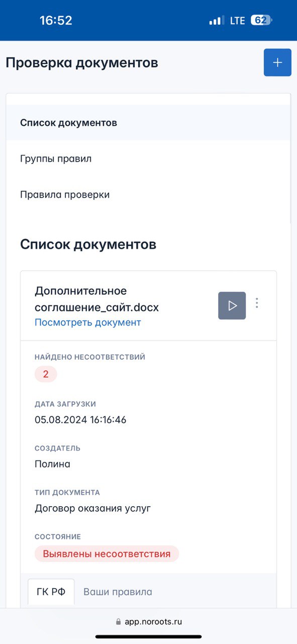Click the document title 'Дополнительное соглашение_сайт.docx'
The image size is (297, 644).
tap(96, 298)
